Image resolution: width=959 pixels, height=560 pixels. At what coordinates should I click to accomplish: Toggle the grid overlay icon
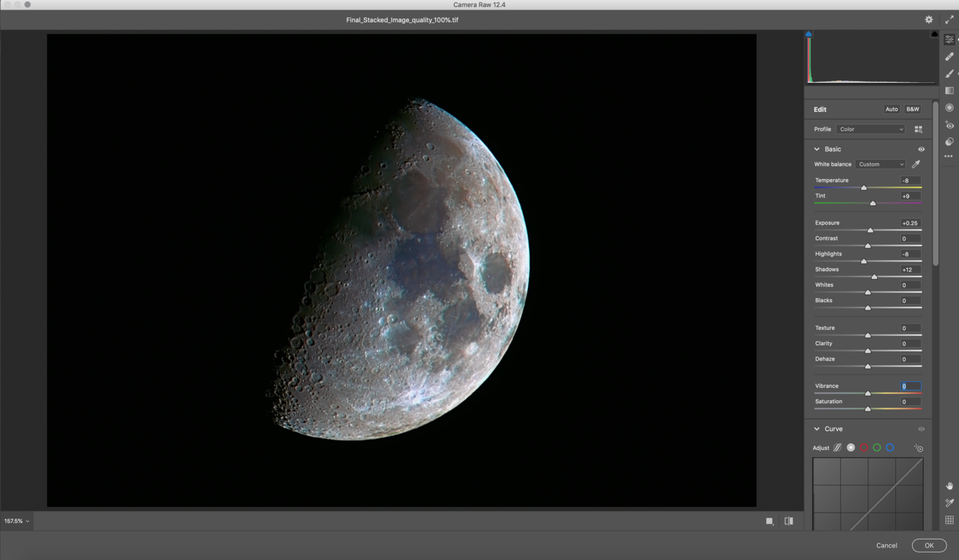click(x=949, y=520)
